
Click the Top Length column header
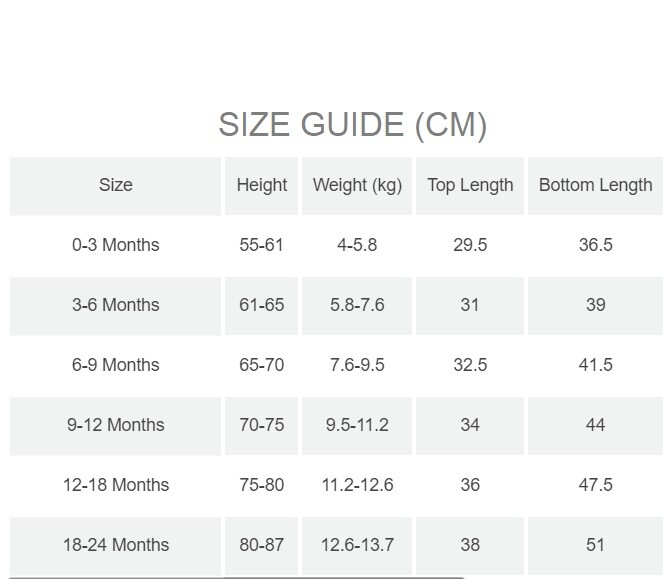pos(470,185)
